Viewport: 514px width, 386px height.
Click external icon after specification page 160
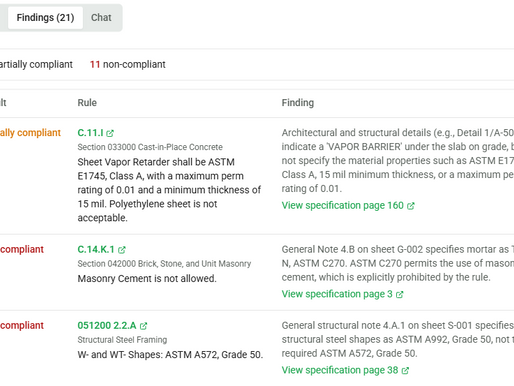click(x=411, y=206)
